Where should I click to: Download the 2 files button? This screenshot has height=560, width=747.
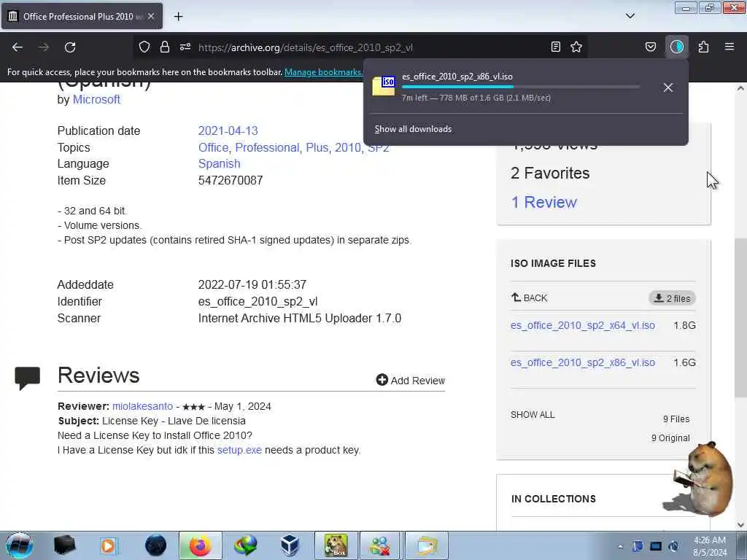[672, 298]
